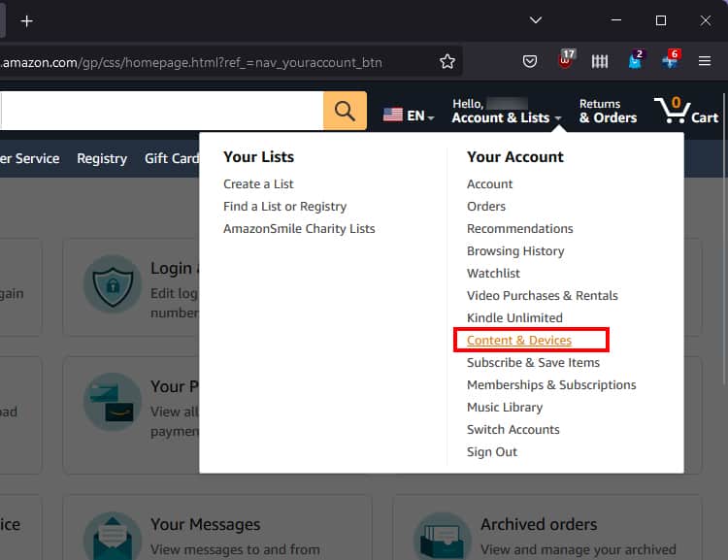Click the list all tabs chevron

coord(535,20)
